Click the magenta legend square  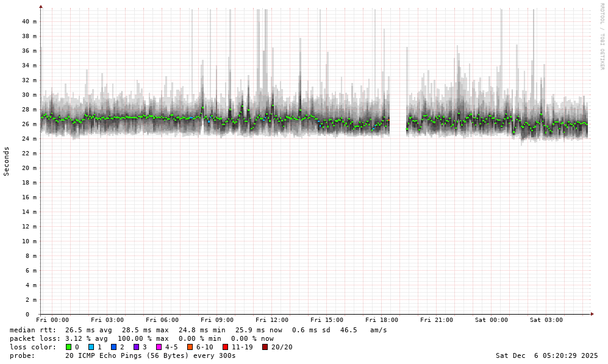point(159,347)
